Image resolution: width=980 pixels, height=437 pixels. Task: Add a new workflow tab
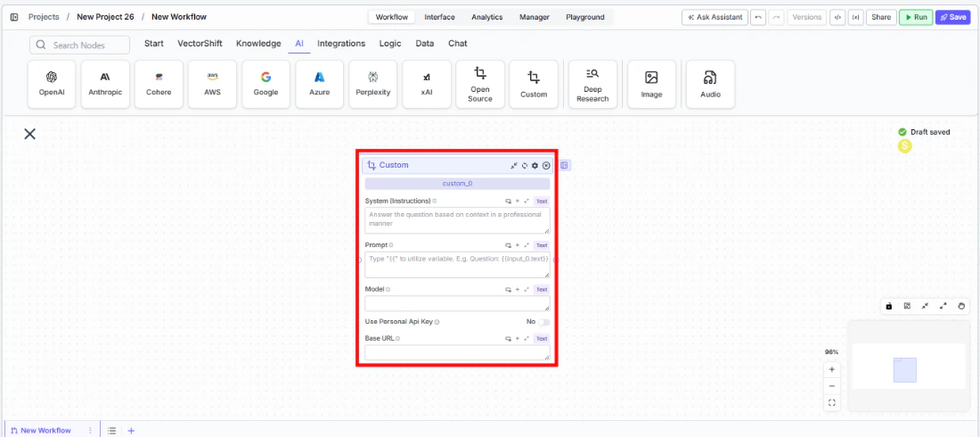point(131,431)
